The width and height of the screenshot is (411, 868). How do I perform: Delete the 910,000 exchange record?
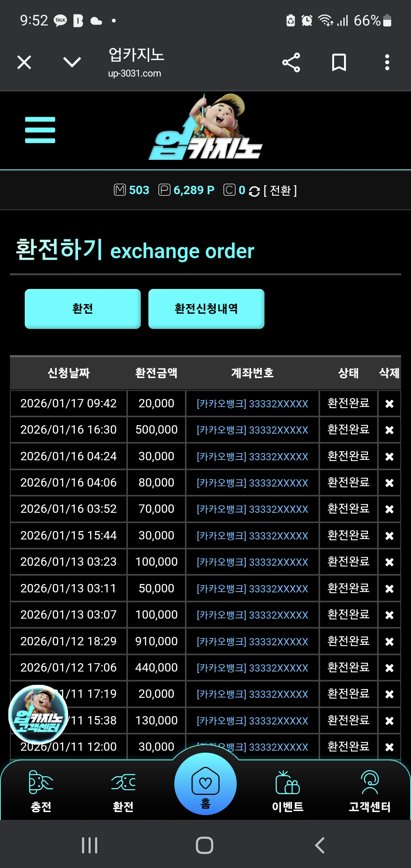389,642
